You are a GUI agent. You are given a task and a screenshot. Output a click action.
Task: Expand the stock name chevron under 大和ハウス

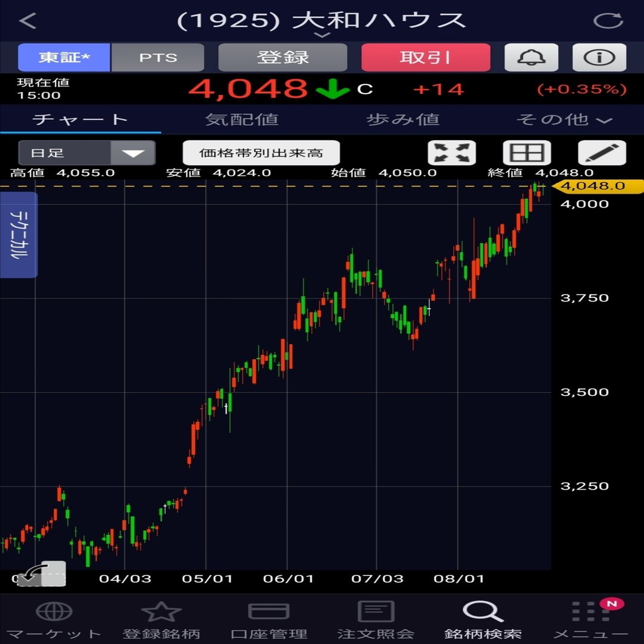pos(322,35)
